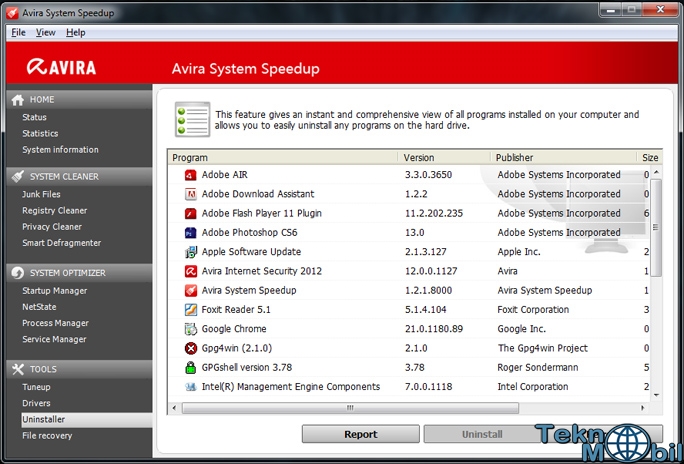This screenshot has height=464, width=684.
Task: Click the HOME house icon in sidebar
Action: pos(18,100)
